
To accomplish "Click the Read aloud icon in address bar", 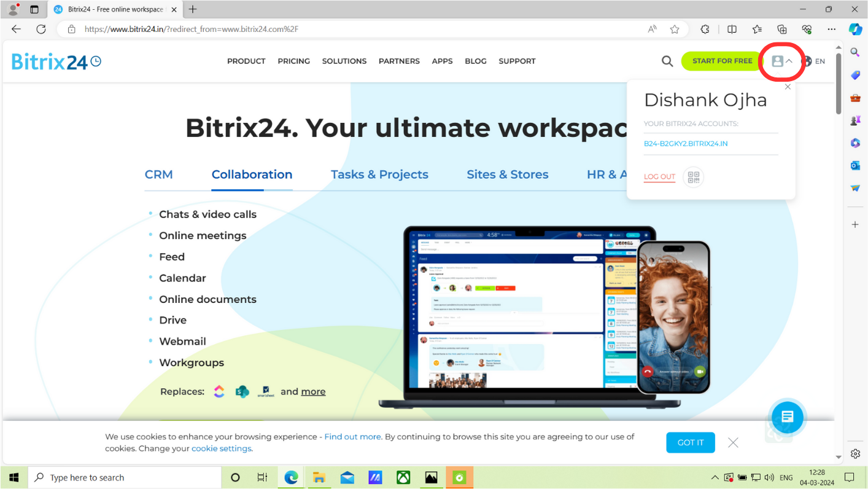I will coord(653,29).
